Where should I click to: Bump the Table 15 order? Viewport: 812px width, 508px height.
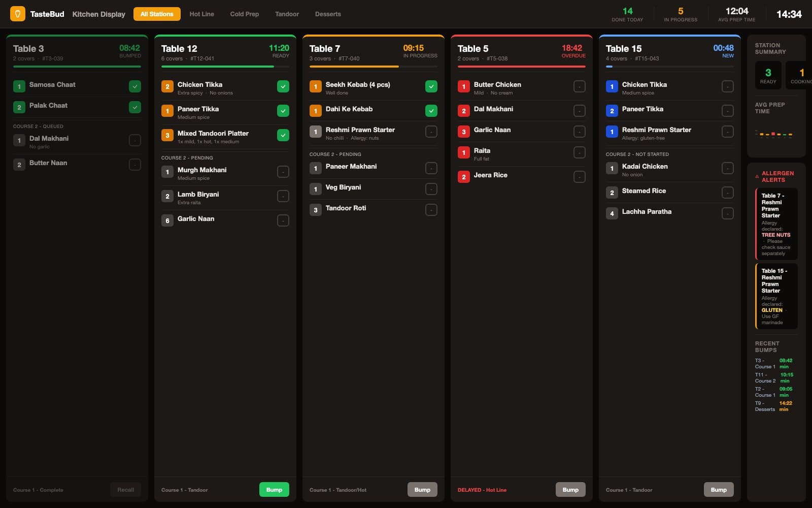pos(719,490)
